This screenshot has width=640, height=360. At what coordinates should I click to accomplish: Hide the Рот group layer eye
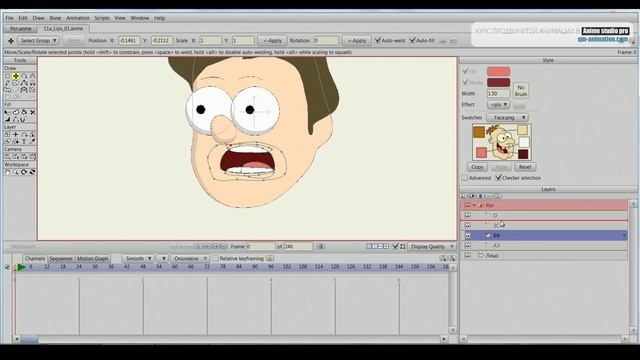tap(467, 205)
